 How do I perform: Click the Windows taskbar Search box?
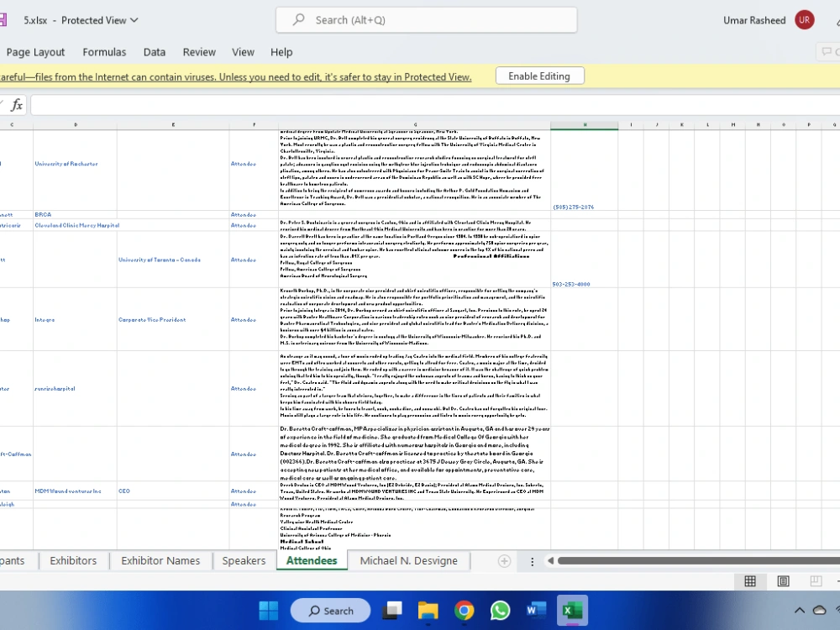330,611
